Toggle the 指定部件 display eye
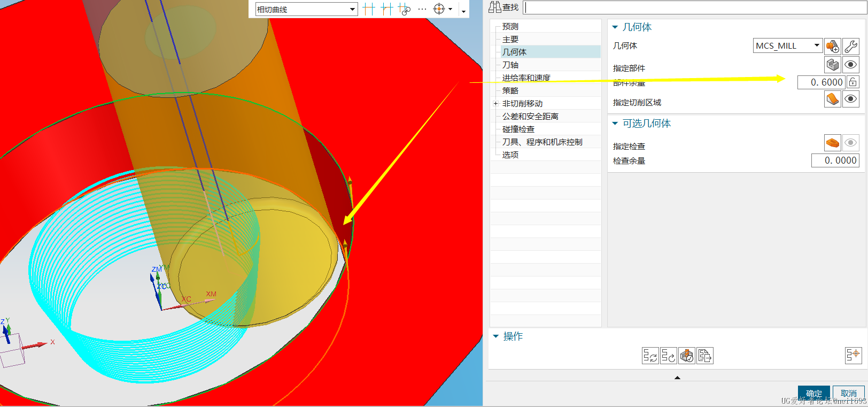The height and width of the screenshot is (407, 868). click(x=851, y=65)
